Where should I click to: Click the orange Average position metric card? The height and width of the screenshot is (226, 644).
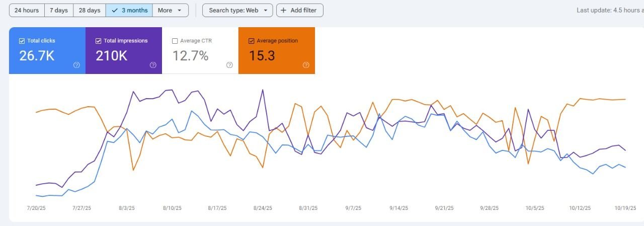pyautogui.click(x=277, y=50)
